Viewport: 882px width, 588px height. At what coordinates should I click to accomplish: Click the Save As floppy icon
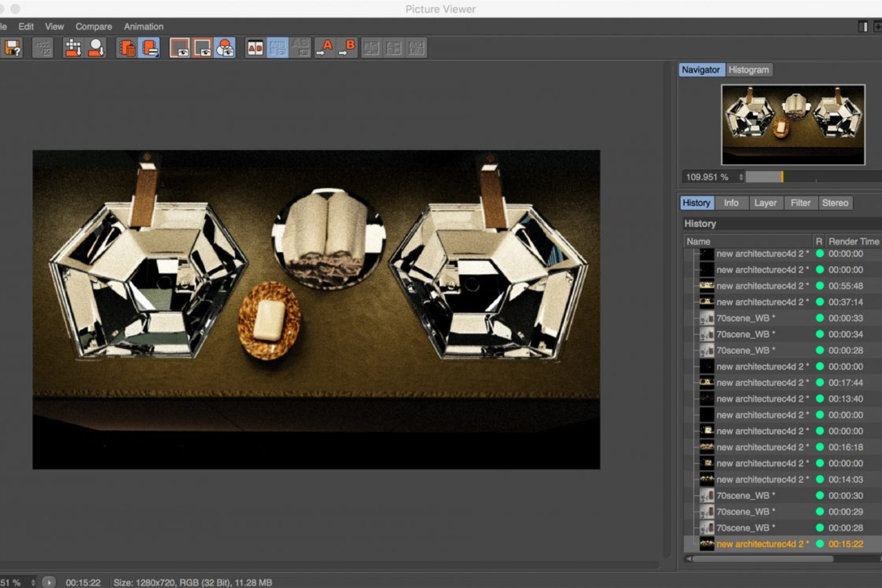click(x=13, y=48)
